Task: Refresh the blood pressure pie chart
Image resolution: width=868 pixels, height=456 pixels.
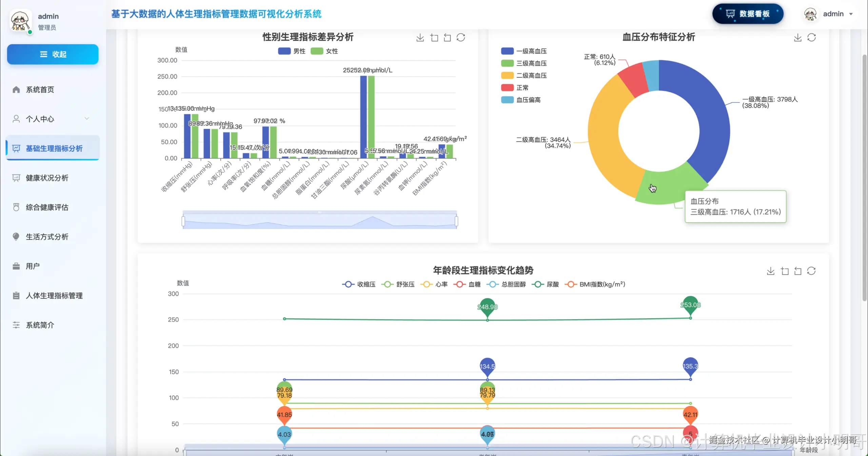Action: click(811, 38)
